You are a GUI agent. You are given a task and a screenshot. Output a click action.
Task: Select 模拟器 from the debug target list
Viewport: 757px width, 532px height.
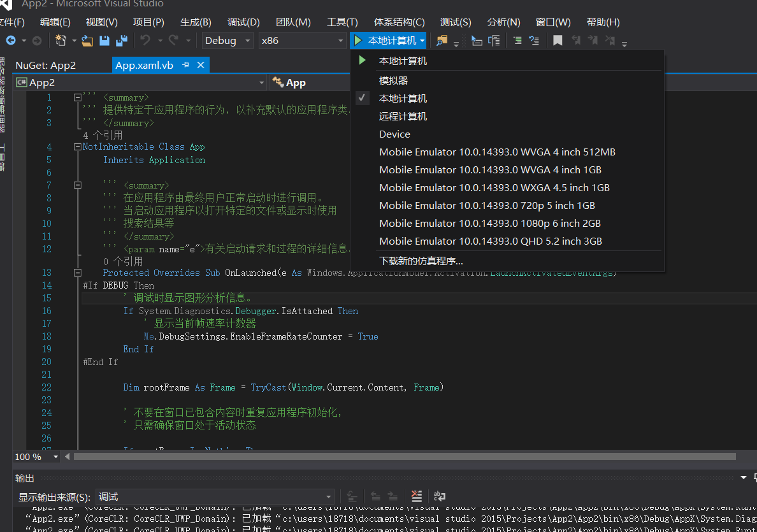click(x=508, y=81)
